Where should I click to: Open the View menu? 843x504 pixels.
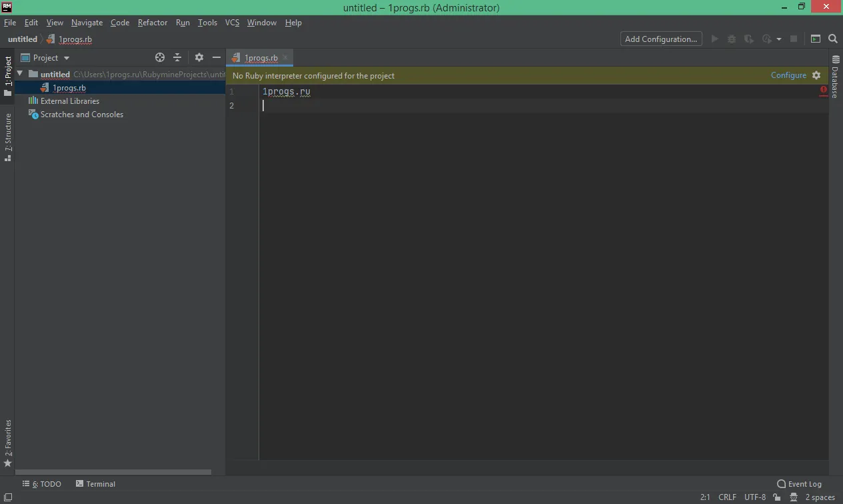click(x=55, y=23)
